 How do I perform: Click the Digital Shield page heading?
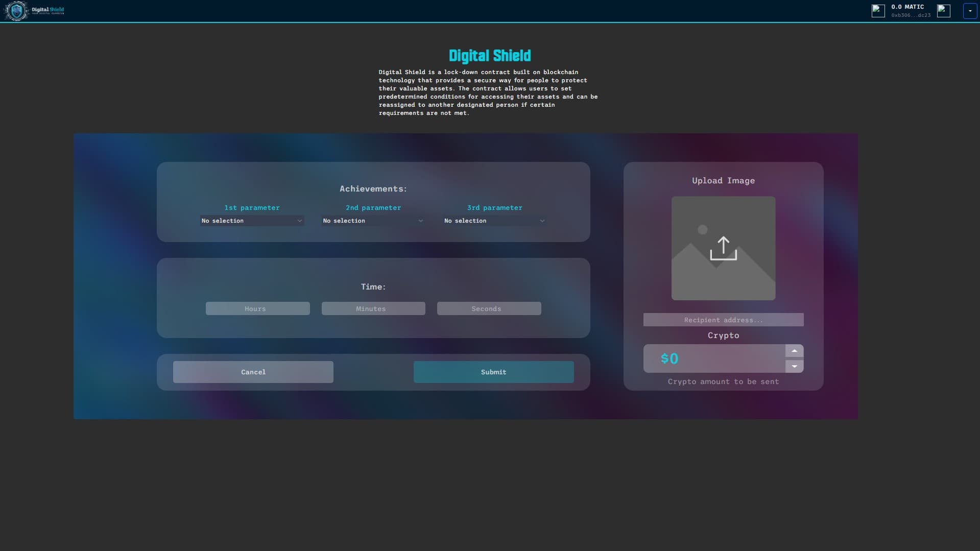click(x=489, y=56)
